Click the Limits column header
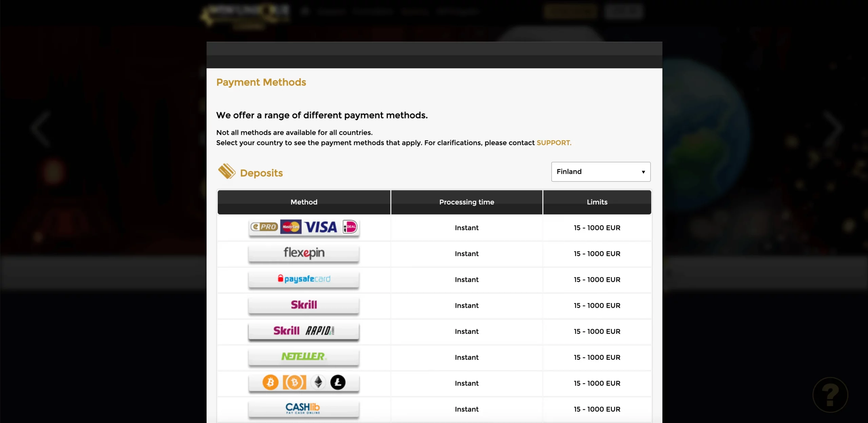The width and height of the screenshot is (868, 423). (x=597, y=202)
